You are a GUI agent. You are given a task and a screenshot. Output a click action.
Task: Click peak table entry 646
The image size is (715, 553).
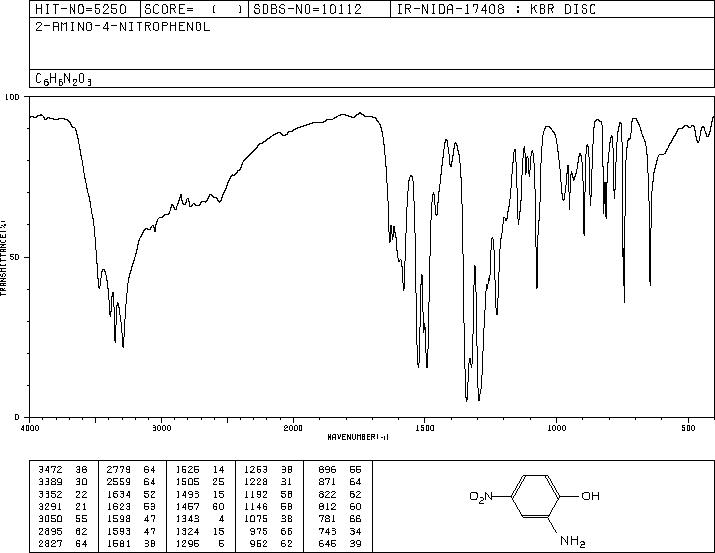[x=327, y=543]
